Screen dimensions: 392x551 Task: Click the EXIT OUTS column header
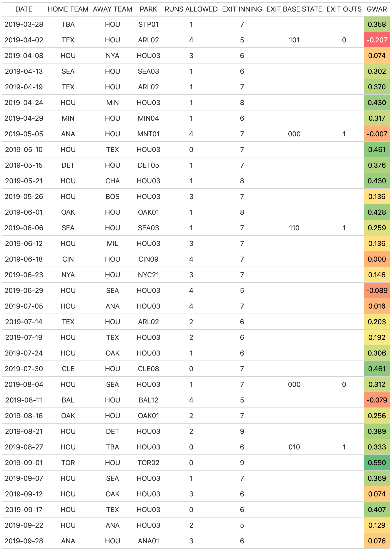tap(344, 9)
